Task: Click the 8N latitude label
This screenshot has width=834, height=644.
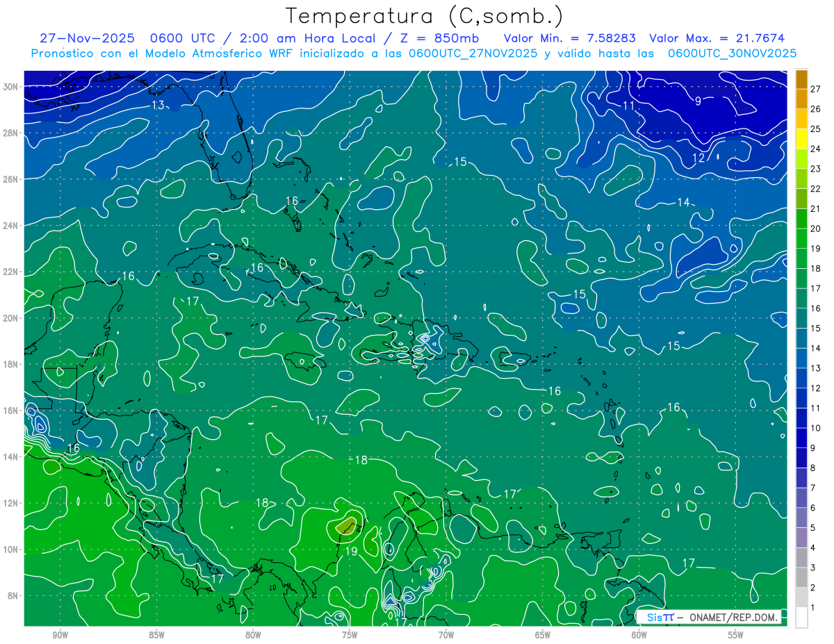Action: (14, 595)
